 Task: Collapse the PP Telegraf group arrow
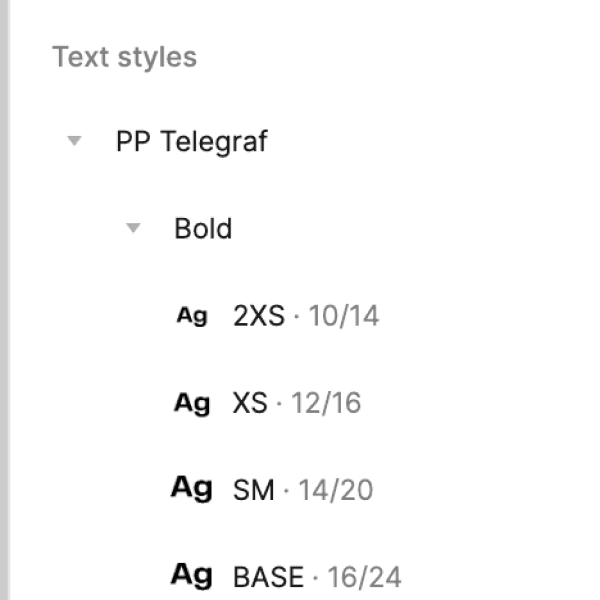73,142
